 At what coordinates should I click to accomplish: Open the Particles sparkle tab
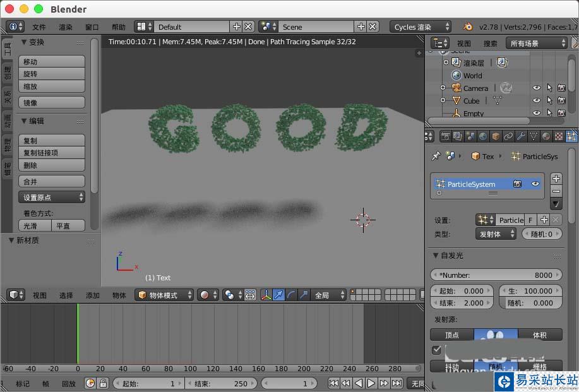click(x=571, y=136)
